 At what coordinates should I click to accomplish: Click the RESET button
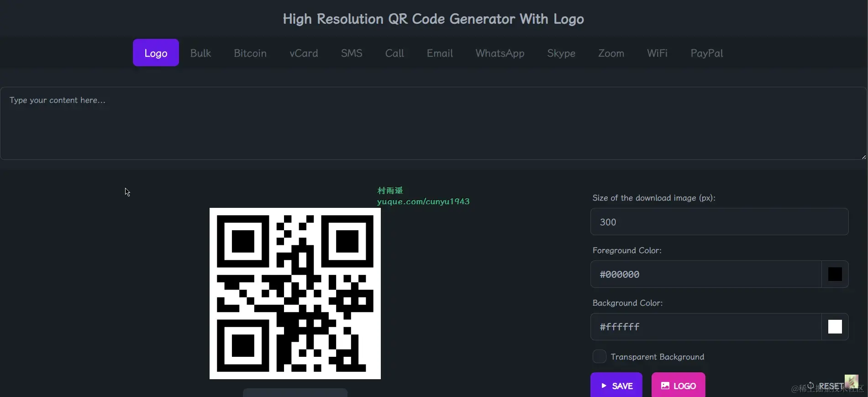tap(826, 386)
